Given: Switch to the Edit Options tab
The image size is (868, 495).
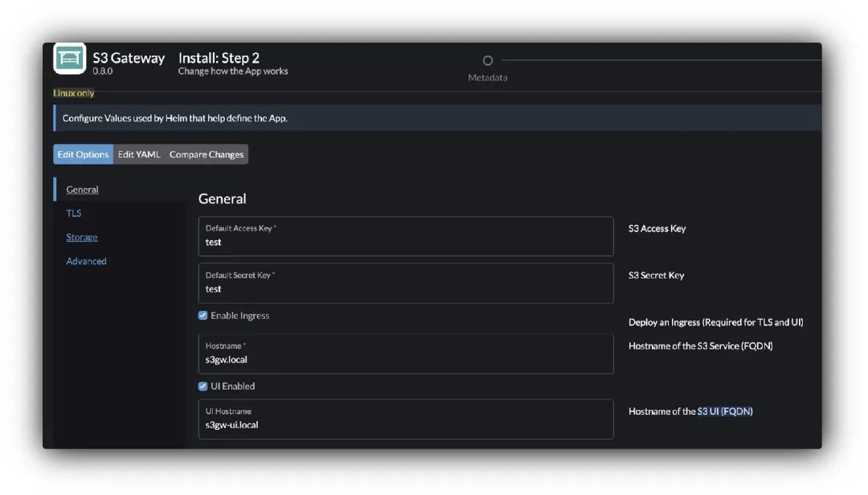Looking at the screenshot, I should pos(83,154).
